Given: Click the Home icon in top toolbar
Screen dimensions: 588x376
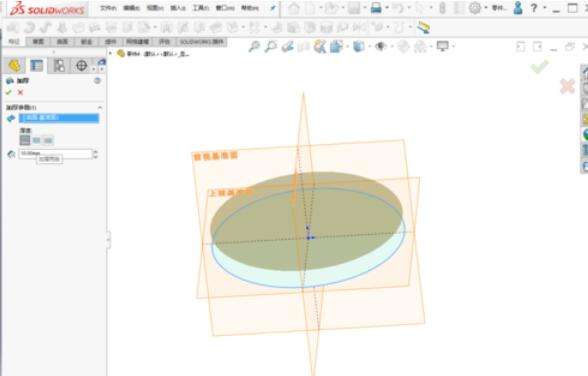Looking at the screenshot, I should pos(294,8).
